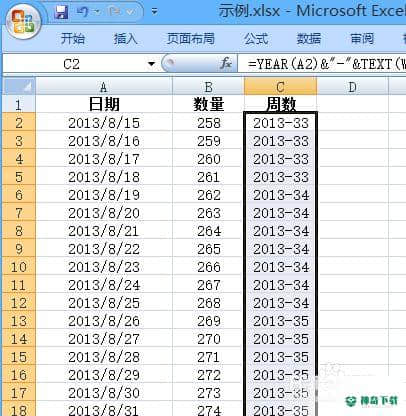406x416 pixels.
Task: Click the Redo icon
Action: click(115, 12)
